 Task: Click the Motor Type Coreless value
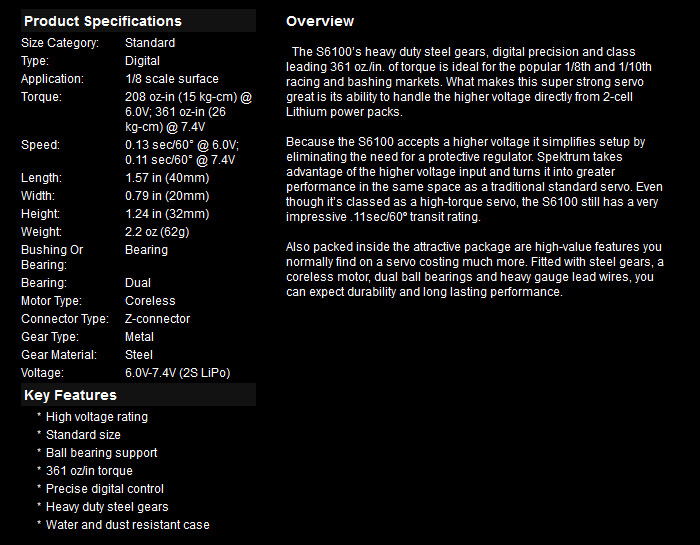tap(150, 301)
